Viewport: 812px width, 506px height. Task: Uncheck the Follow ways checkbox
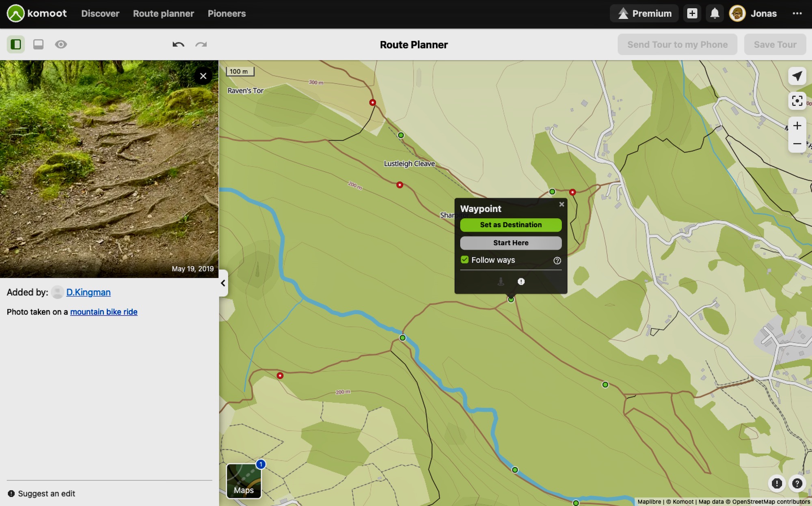coord(465,260)
